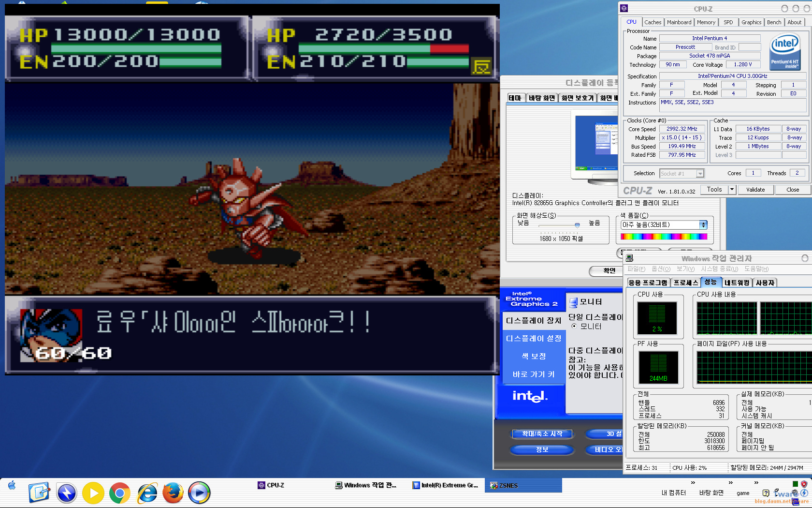The height and width of the screenshot is (508, 812).
Task: Click the Intel Pentium 4 HT logo
Action: (x=784, y=52)
